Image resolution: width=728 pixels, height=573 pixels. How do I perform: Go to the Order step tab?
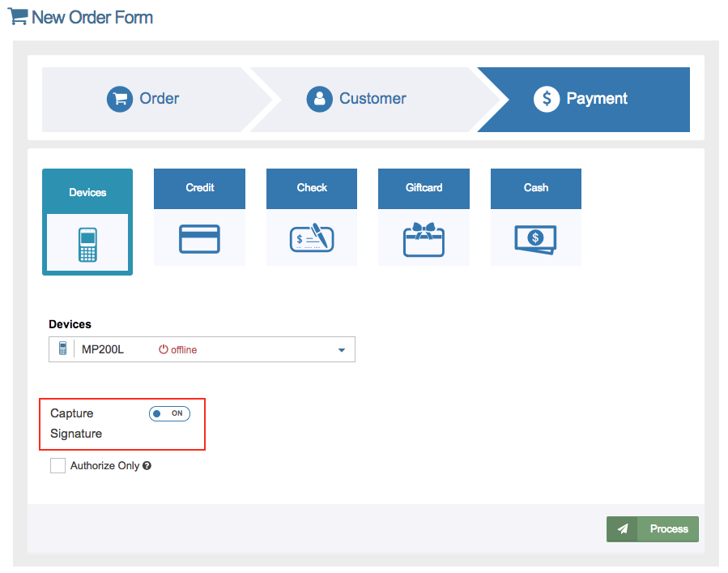(x=146, y=99)
